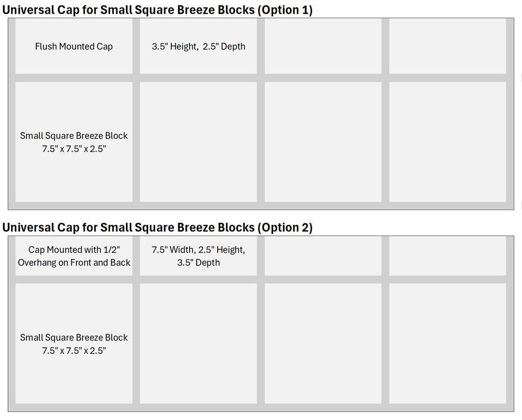Click gray divider between Cap Mounted and 7.5" Width cells

point(136,256)
